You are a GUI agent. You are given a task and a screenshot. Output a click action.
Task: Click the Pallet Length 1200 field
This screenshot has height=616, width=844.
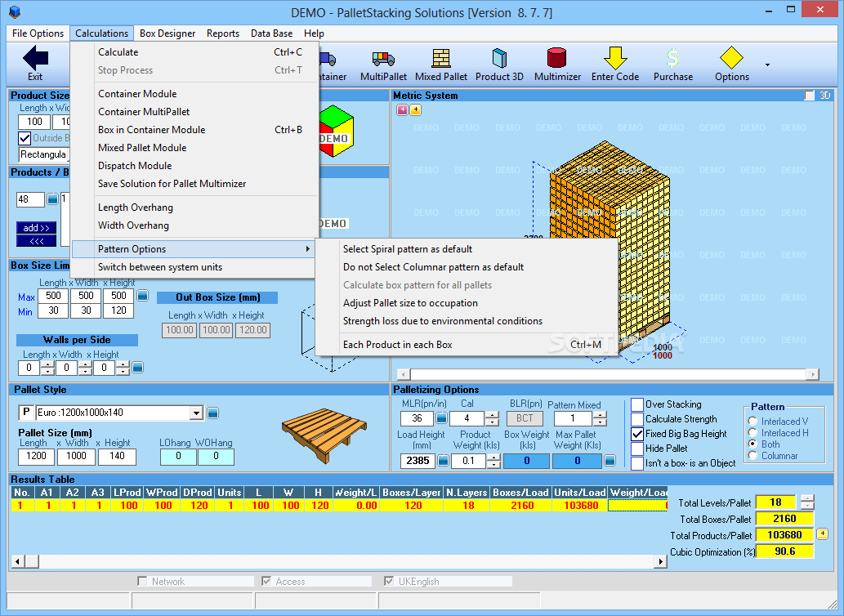click(36, 456)
